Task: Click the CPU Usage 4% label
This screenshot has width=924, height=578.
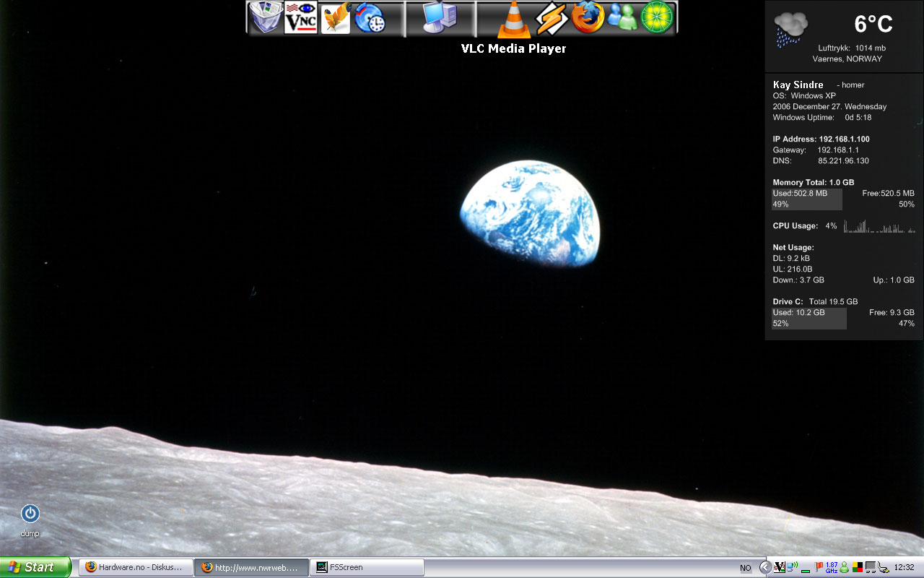Action: [805, 225]
